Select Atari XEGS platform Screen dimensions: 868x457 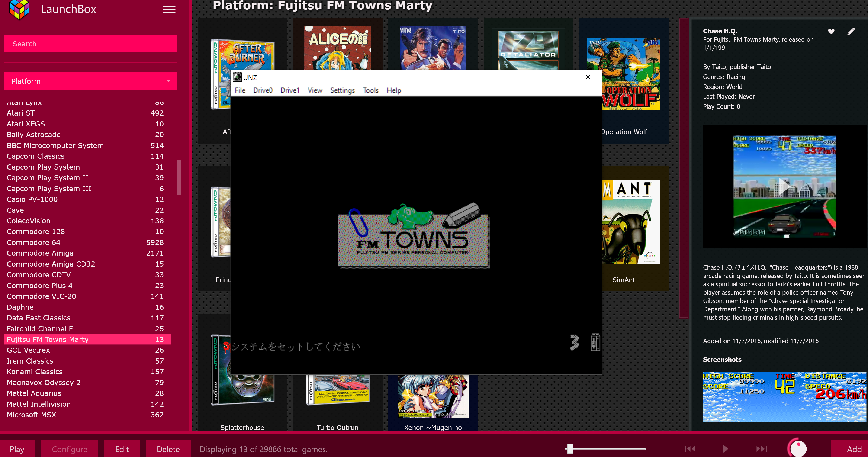click(x=87, y=124)
